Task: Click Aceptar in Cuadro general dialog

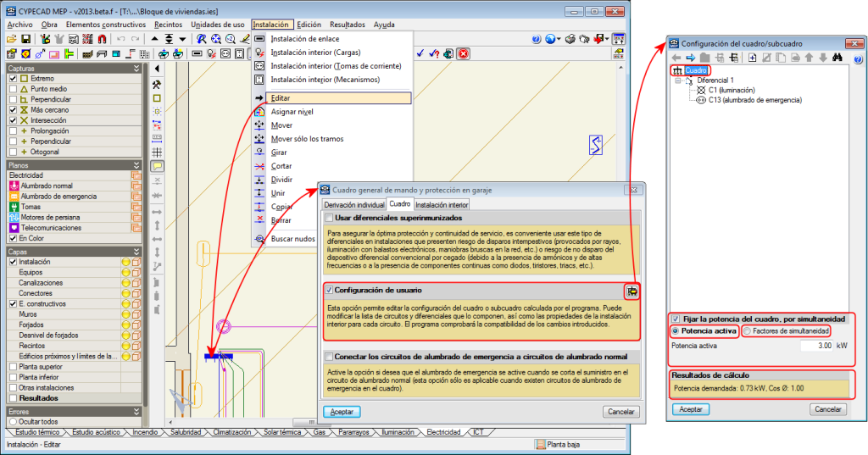Action: click(342, 412)
